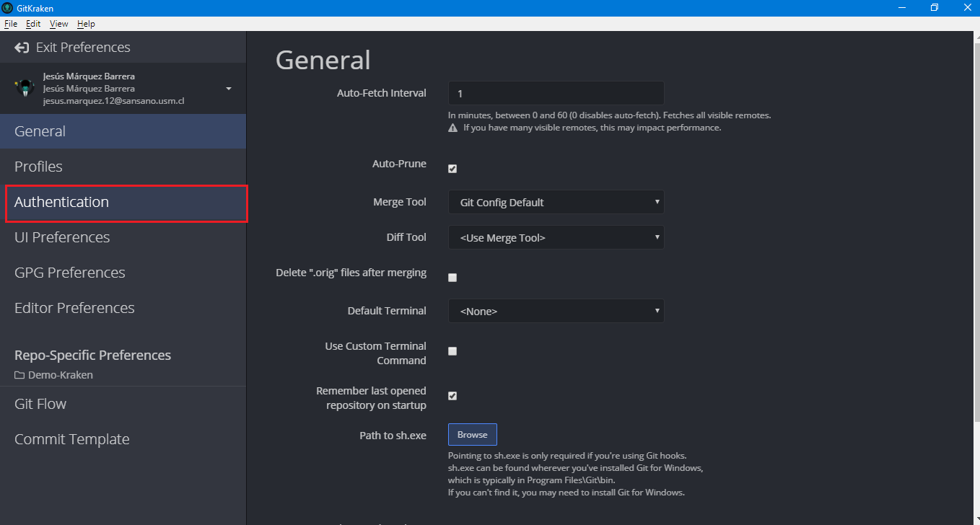Screen dimensions: 980x525
Task: Open the Default Terminal dropdown
Action: [556, 311]
